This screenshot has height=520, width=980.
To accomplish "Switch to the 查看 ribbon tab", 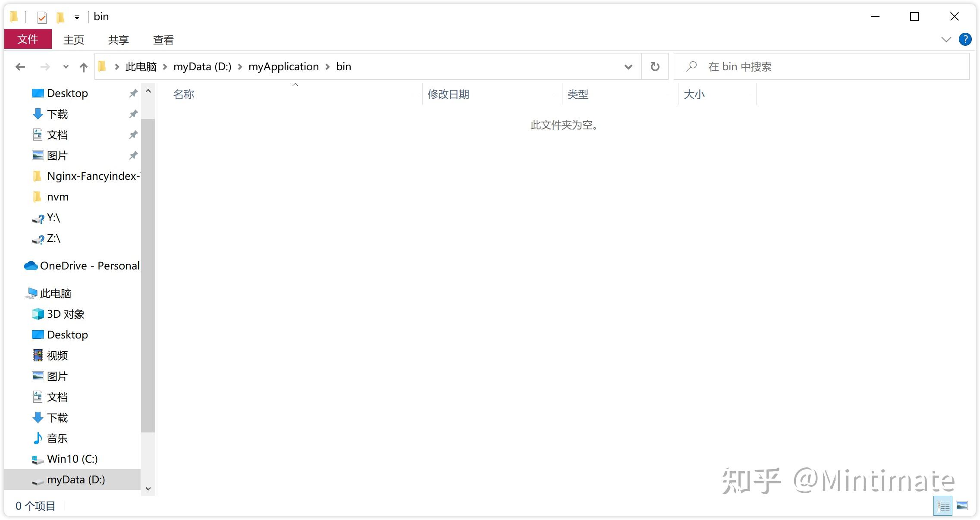I will pos(163,40).
